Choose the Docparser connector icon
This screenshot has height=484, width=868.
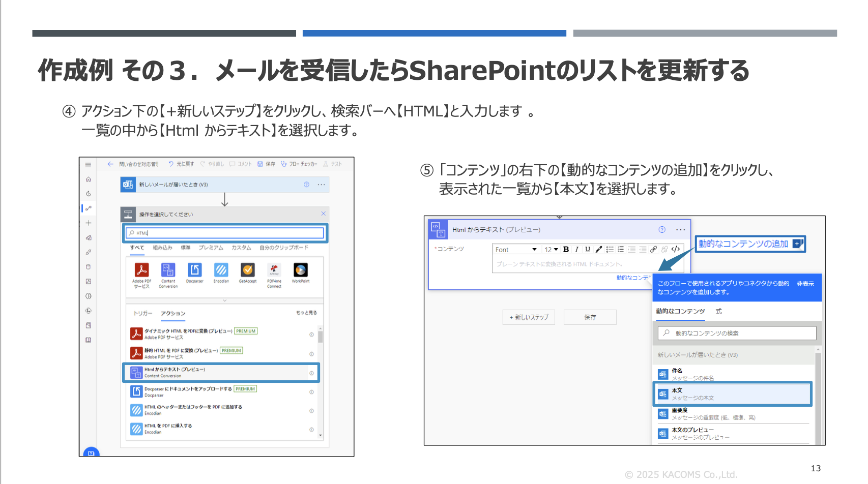(x=194, y=270)
